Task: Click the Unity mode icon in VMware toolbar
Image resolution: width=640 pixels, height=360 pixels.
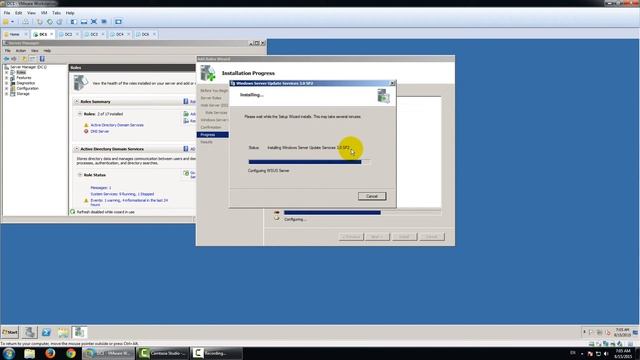Action: point(104,22)
